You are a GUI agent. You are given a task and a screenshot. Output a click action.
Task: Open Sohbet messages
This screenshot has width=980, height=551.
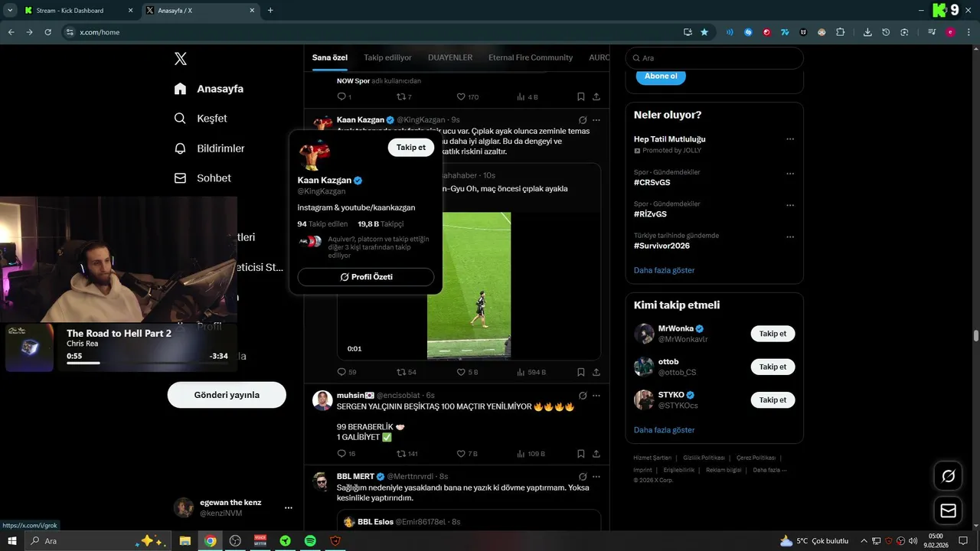(203, 178)
